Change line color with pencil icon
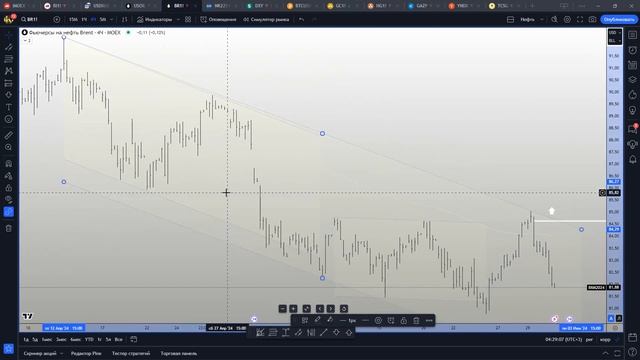 click(317, 320)
